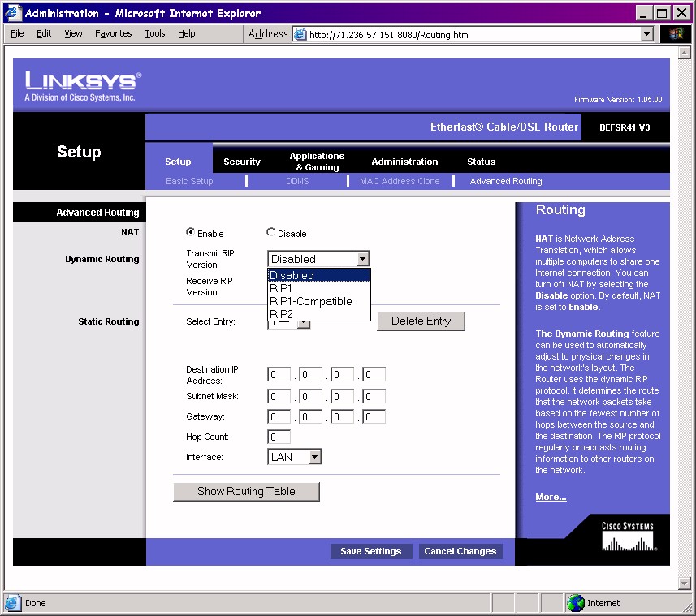The image size is (696, 616).
Task: Click the vertical scrollbar down arrow
Action: click(683, 583)
